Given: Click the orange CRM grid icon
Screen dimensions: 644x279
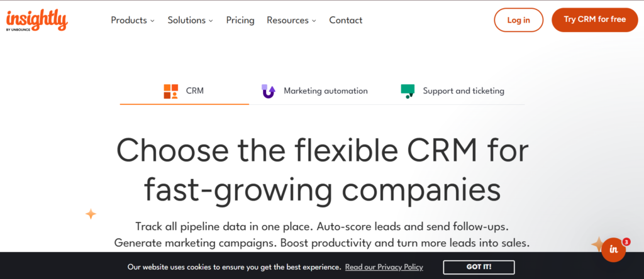Looking at the screenshot, I should click(170, 91).
